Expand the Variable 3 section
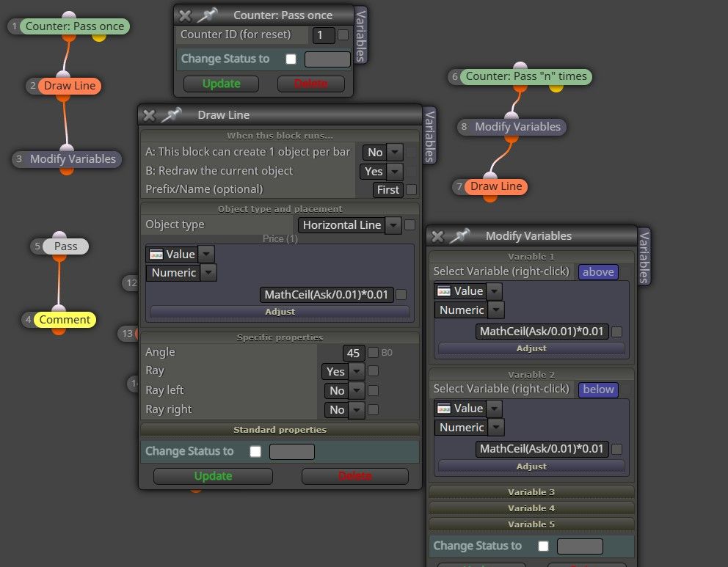This screenshot has height=567, width=728. pos(531,492)
